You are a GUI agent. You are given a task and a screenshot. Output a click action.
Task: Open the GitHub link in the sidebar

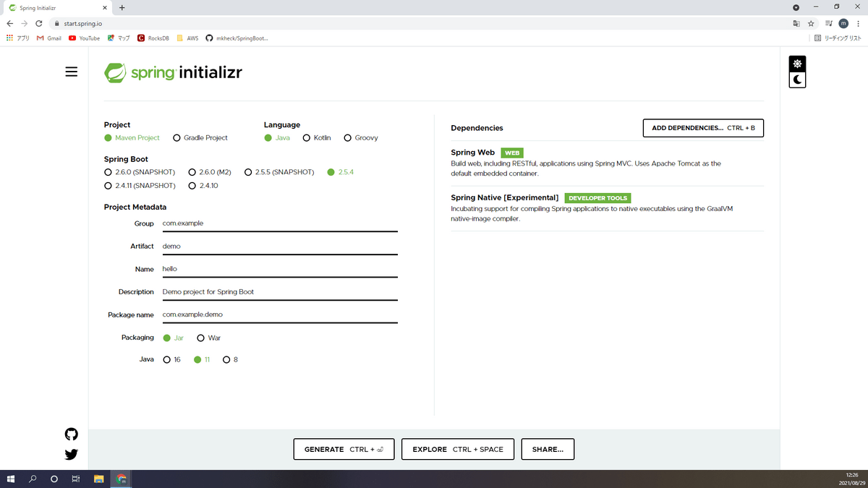[x=71, y=434]
